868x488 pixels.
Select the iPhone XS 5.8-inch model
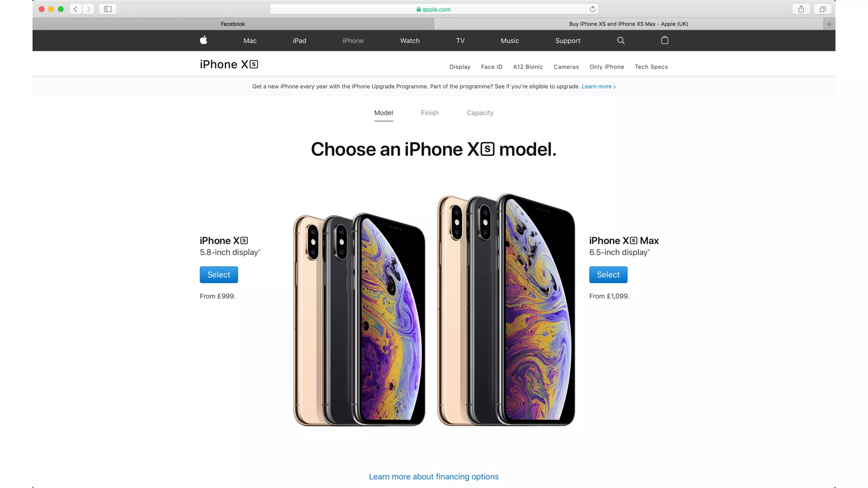(219, 274)
